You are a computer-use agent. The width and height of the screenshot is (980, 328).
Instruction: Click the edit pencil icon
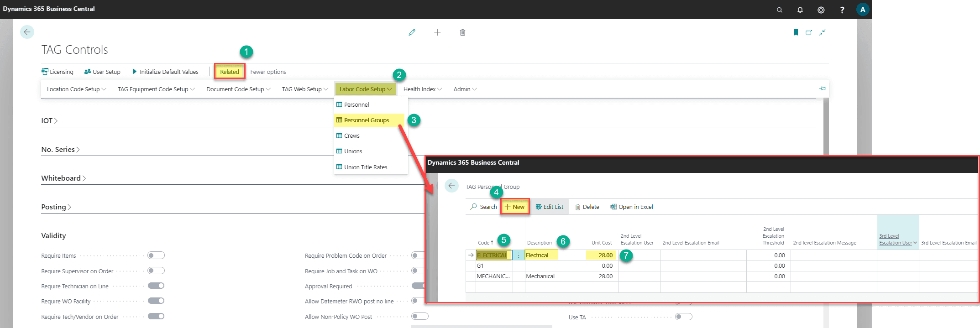coord(412,32)
